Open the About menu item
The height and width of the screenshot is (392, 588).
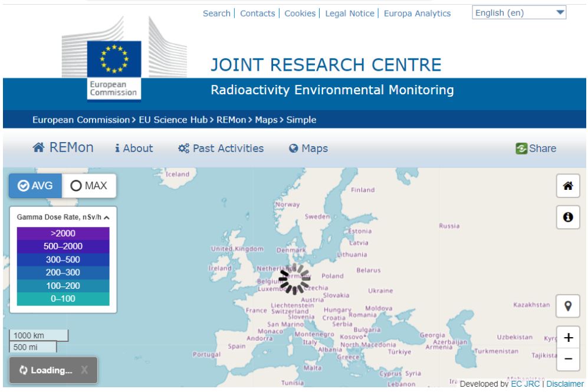point(134,149)
